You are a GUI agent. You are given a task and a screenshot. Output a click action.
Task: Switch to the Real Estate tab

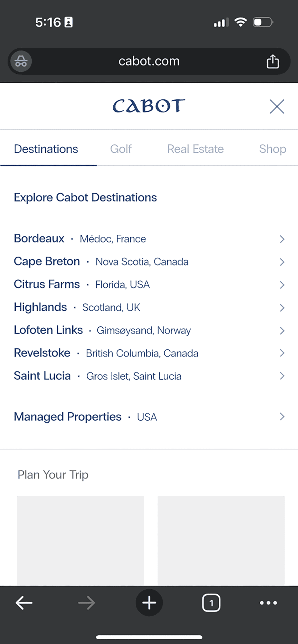point(195,149)
